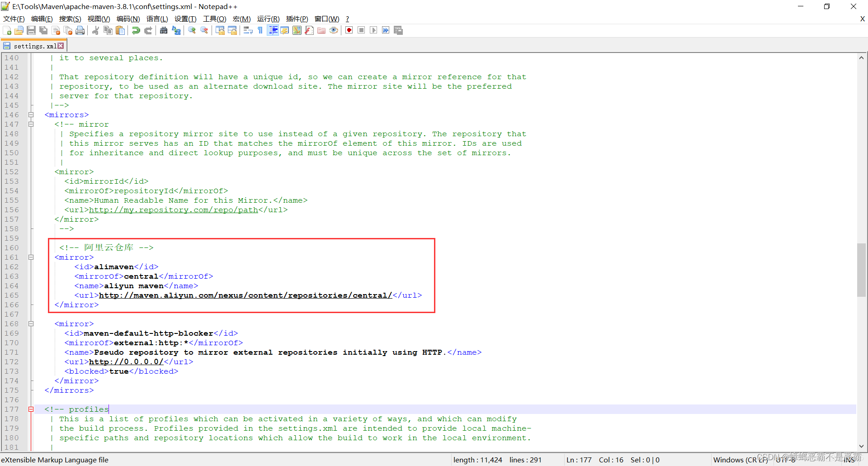Collapse the profiles comment fold at line 177
This screenshot has height=466, width=868.
click(x=31, y=409)
